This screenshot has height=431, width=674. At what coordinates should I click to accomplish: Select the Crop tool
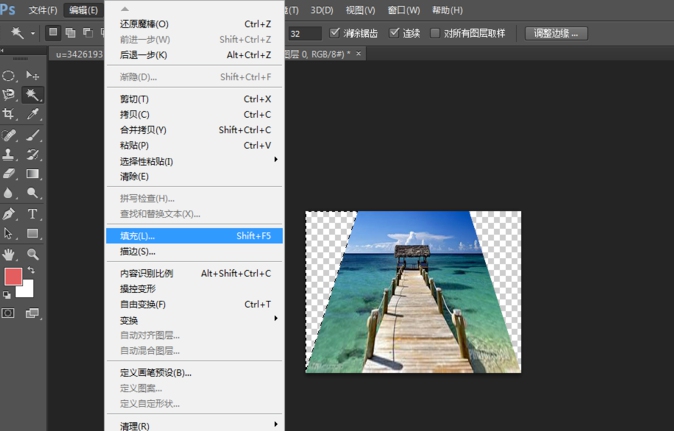coord(8,114)
